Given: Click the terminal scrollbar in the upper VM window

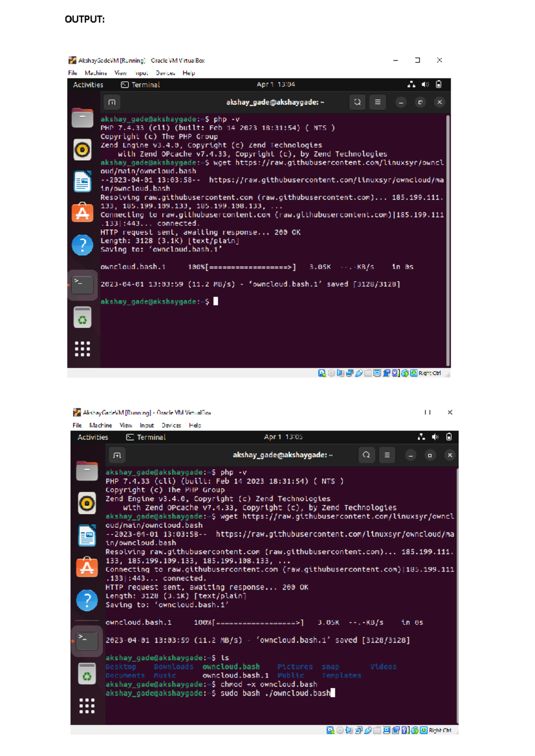Looking at the screenshot, I should click(x=448, y=241).
